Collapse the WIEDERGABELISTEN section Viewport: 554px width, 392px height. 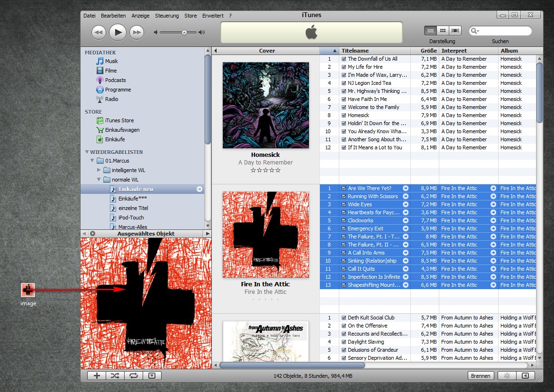(87, 152)
